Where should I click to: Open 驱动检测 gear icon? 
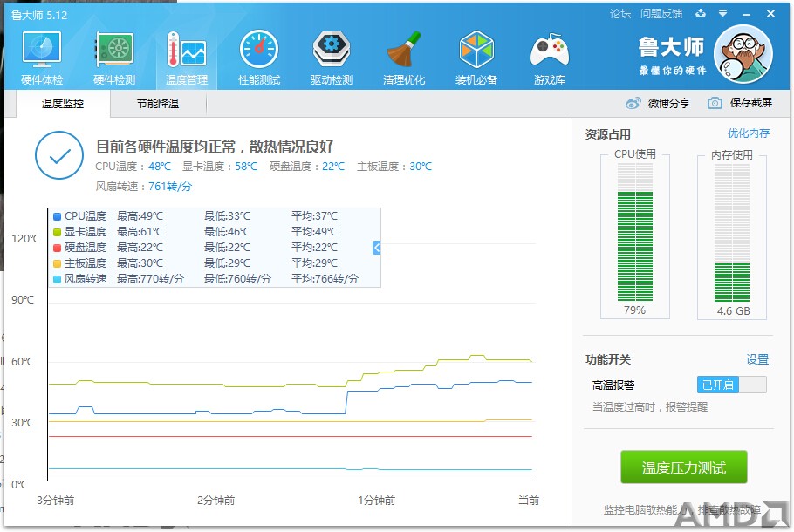point(332,49)
